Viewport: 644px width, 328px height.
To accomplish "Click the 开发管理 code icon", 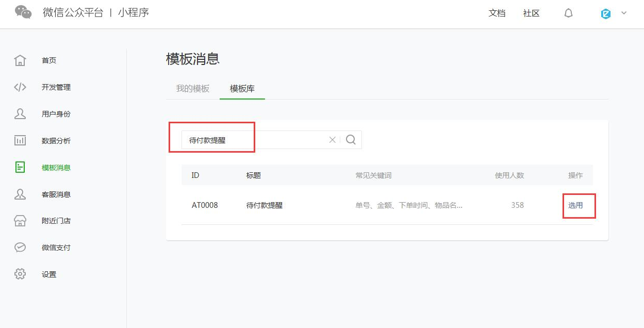I will pyautogui.click(x=20, y=87).
